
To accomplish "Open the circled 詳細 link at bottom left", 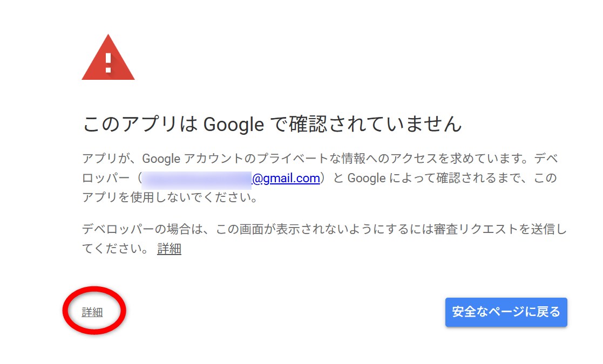I will click(92, 312).
